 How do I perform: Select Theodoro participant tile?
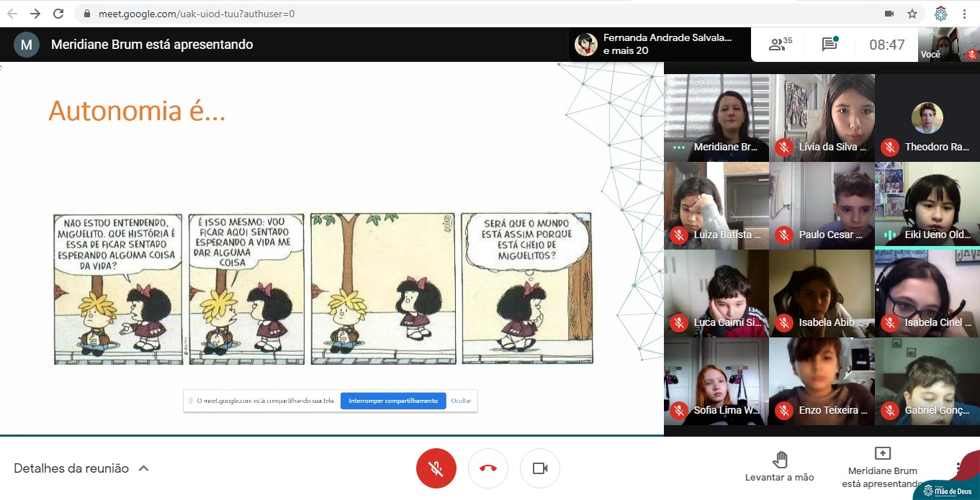point(927,117)
